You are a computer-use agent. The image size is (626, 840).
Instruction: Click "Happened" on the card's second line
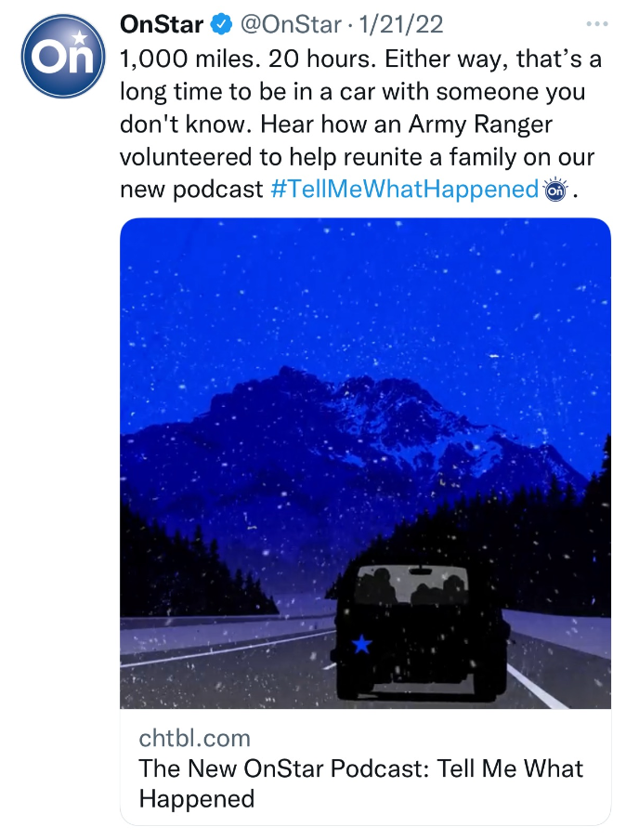(196, 799)
